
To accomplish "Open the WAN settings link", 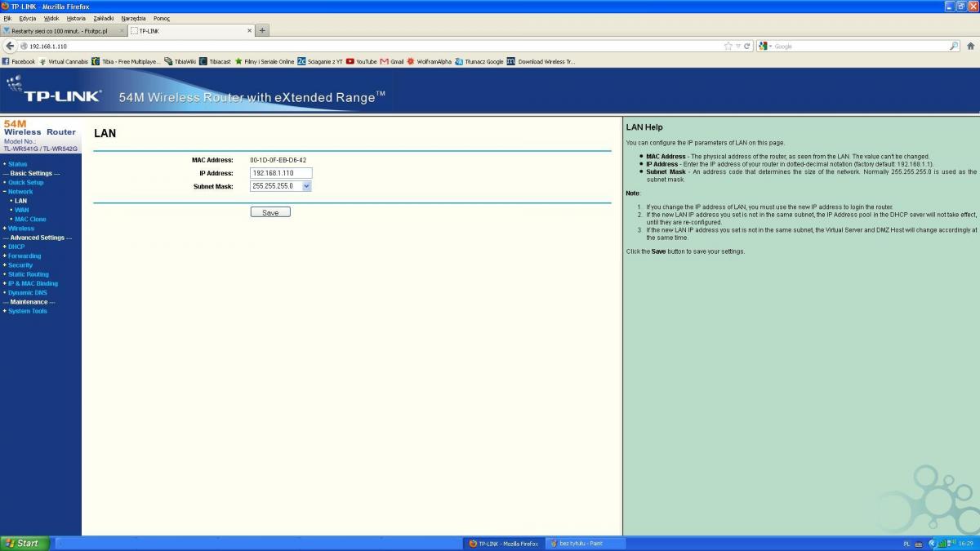I will point(21,210).
